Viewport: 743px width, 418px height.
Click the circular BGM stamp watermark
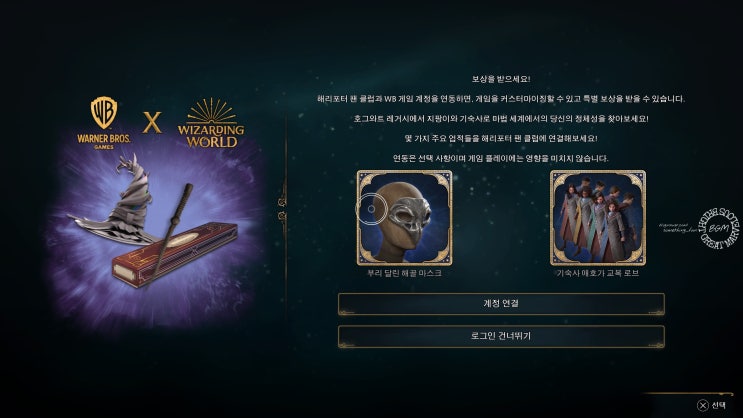point(718,228)
